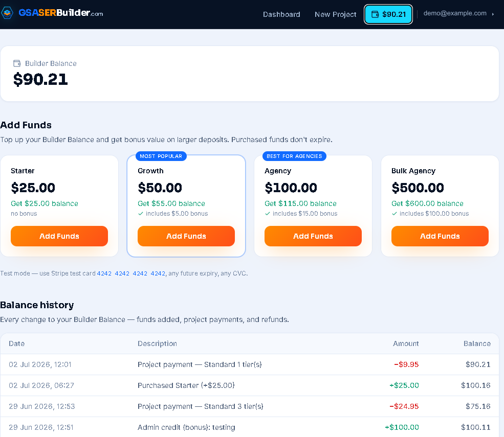Image resolution: width=504 pixels, height=437 pixels.
Task: Select the 'Project payment — Standard 3 tier(s)' row
Action: 249,406
